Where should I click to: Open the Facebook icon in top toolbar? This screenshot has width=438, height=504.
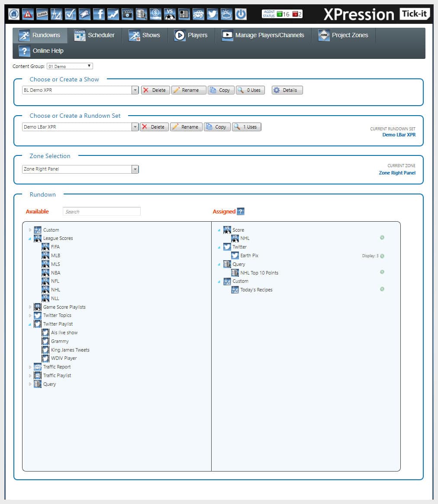[x=99, y=14]
